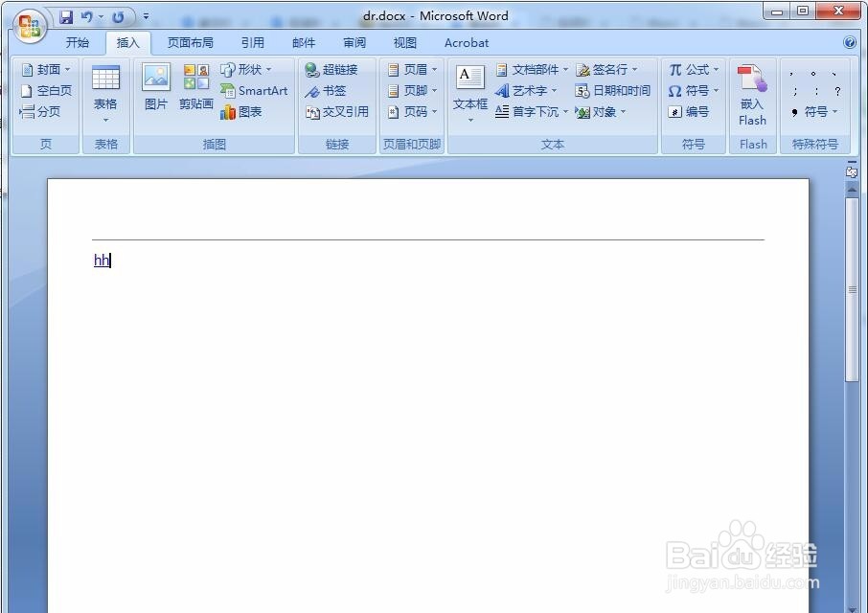Open 艺术字 WordArt gallery

tap(526, 91)
